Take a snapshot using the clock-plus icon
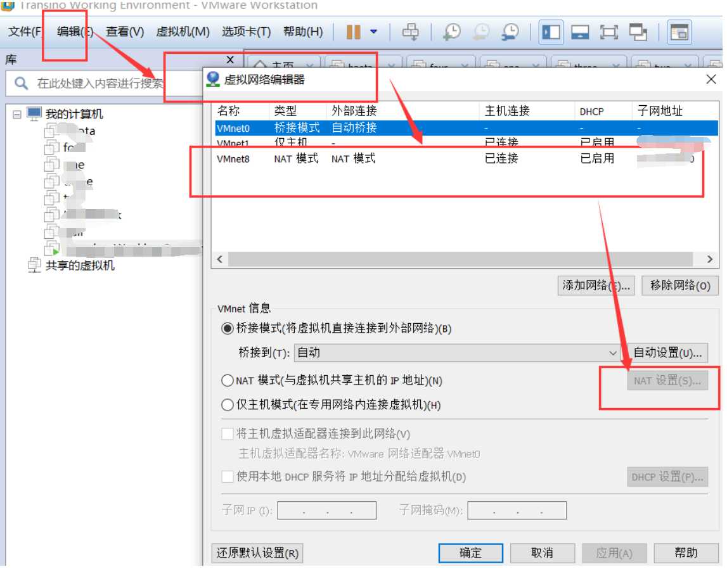 (x=451, y=32)
